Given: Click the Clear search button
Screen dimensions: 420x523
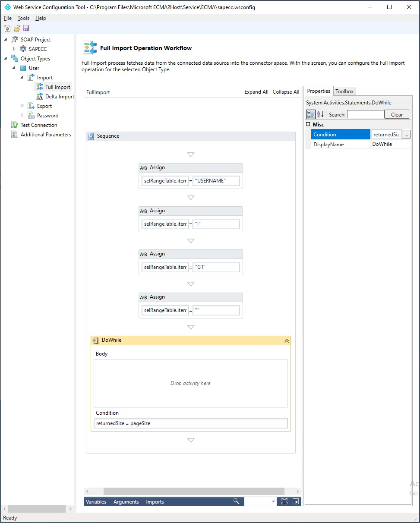Looking at the screenshot, I should (397, 114).
